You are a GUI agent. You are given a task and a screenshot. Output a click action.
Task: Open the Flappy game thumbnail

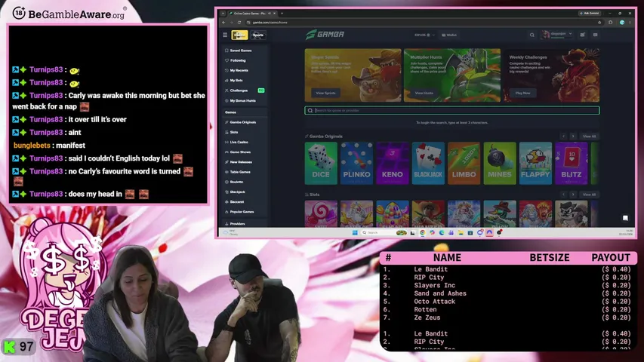[x=535, y=164]
